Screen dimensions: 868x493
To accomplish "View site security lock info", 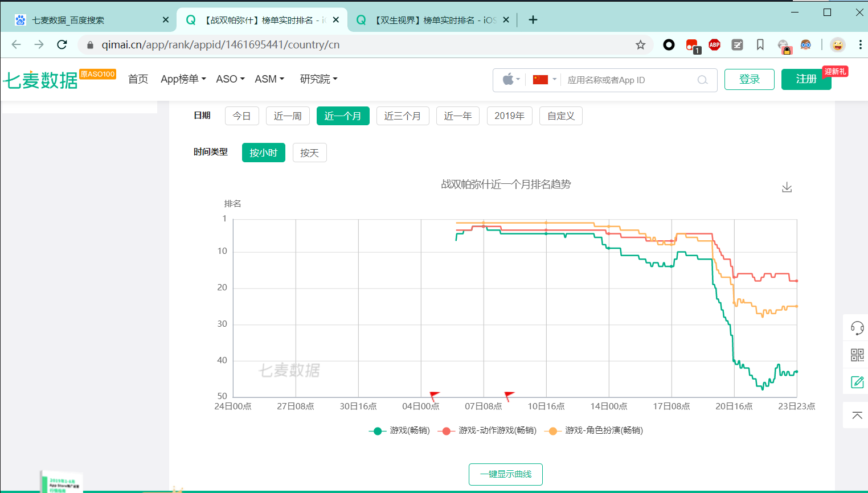I will coord(90,44).
